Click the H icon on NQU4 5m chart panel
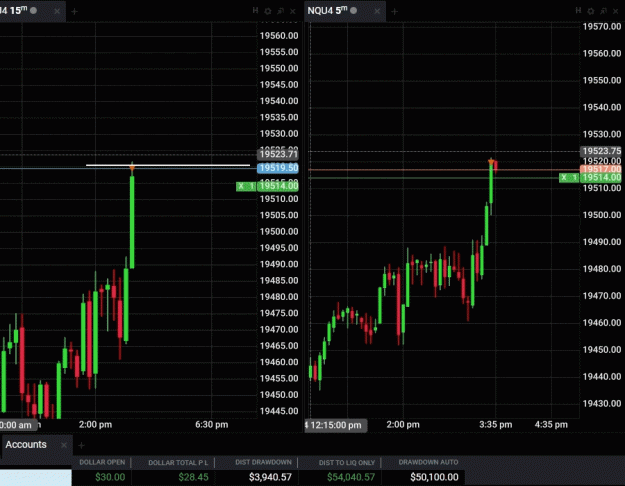This screenshot has width=625, height=486. tap(578, 11)
